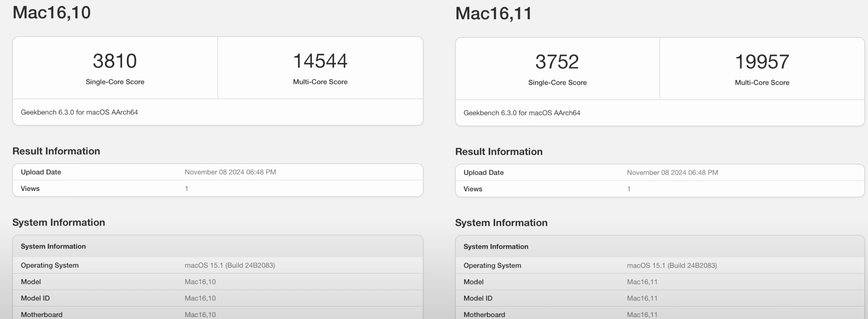Click left Result Information heading
868x319 pixels.
pyautogui.click(x=56, y=151)
